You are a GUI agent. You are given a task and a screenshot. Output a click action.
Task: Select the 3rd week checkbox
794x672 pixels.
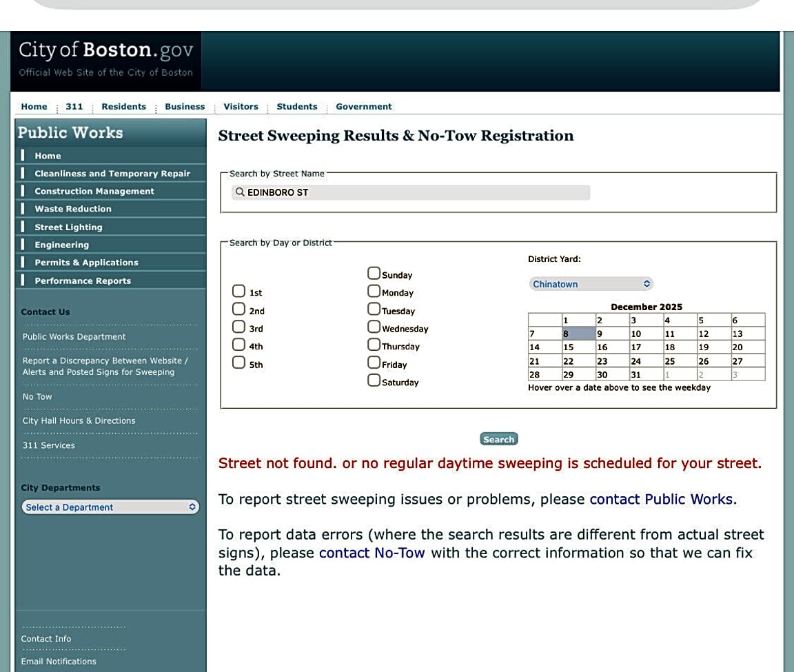238,327
